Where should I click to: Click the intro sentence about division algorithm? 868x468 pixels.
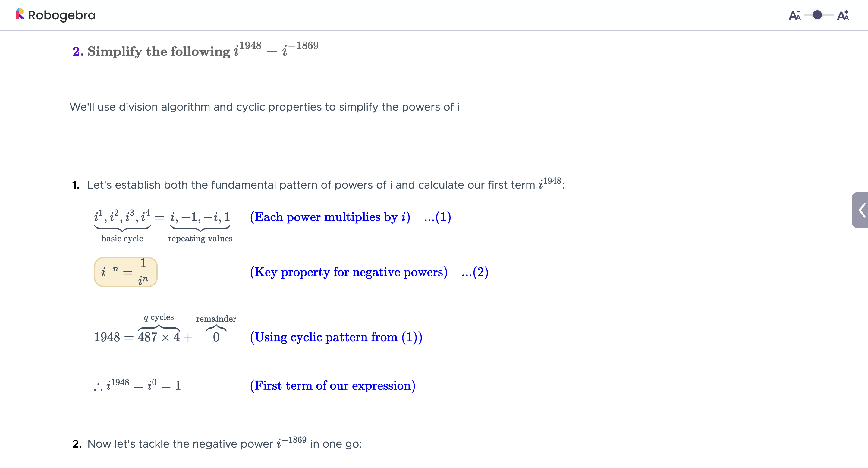pyautogui.click(x=264, y=107)
